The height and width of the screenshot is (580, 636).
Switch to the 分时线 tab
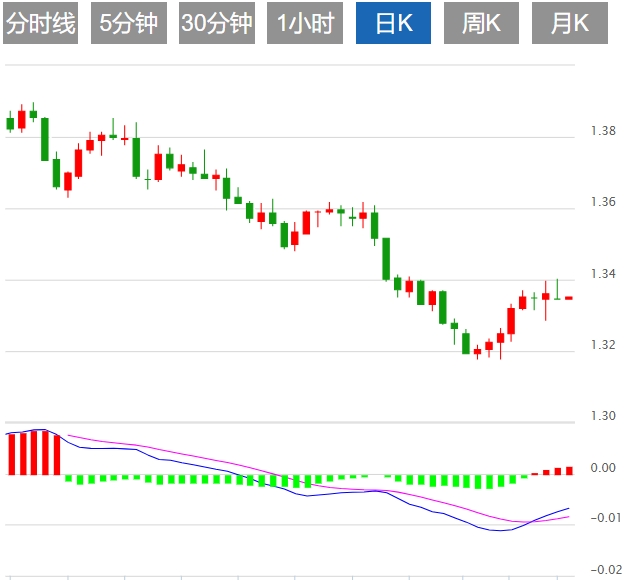tap(41, 24)
